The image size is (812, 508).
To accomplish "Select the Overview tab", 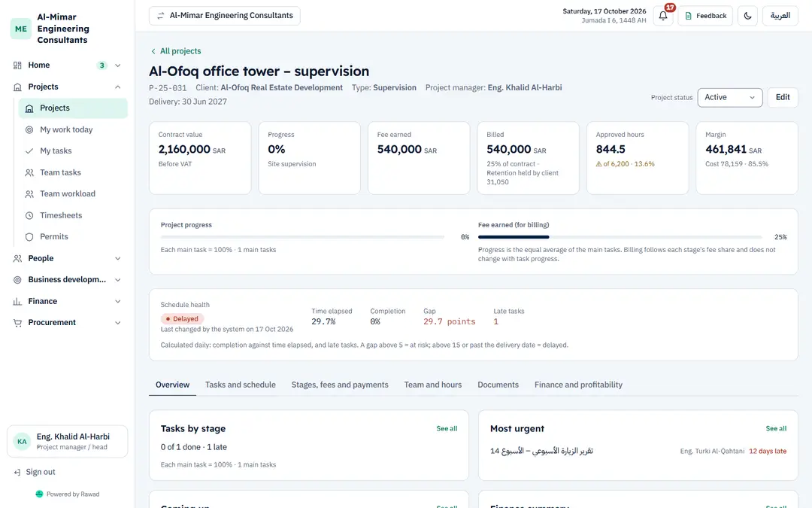I will (172, 385).
